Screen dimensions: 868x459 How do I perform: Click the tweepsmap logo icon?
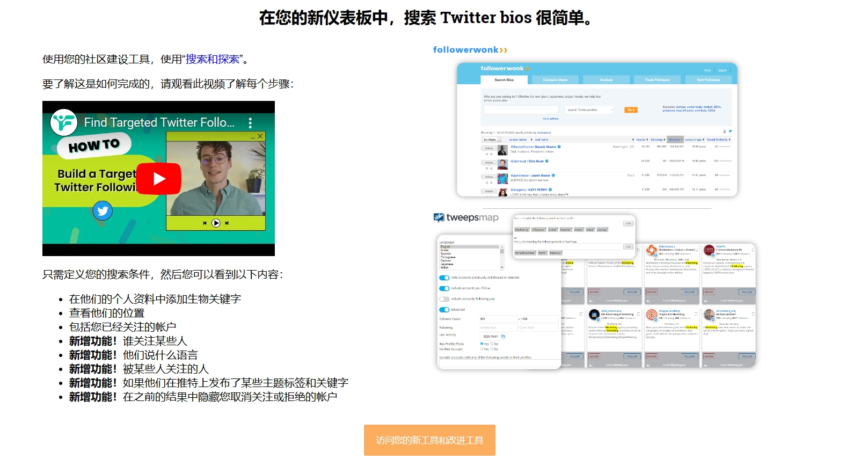point(439,217)
